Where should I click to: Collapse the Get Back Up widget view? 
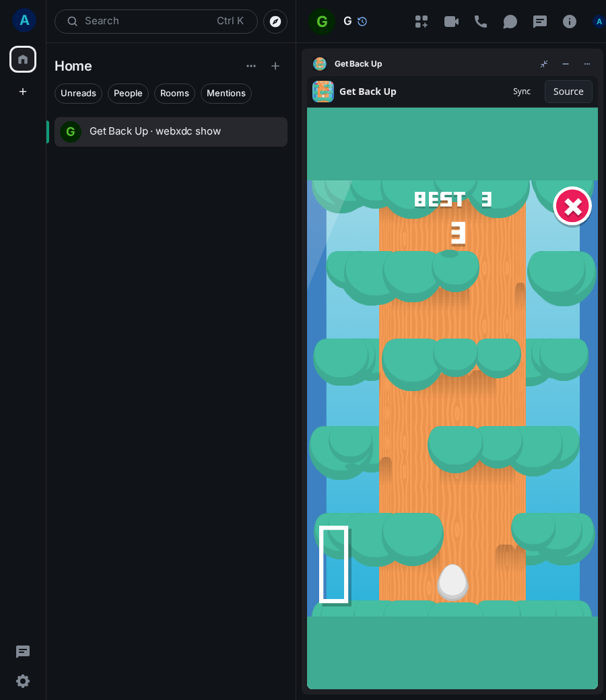click(543, 64)
